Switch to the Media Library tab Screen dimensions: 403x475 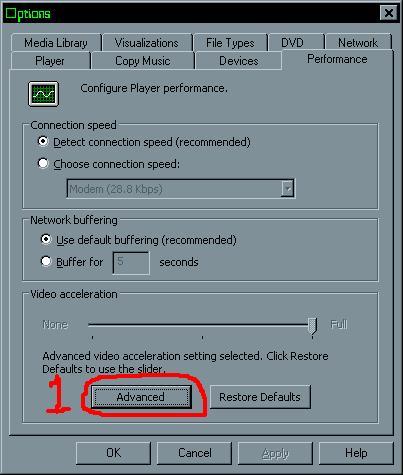tap(56, 43)
